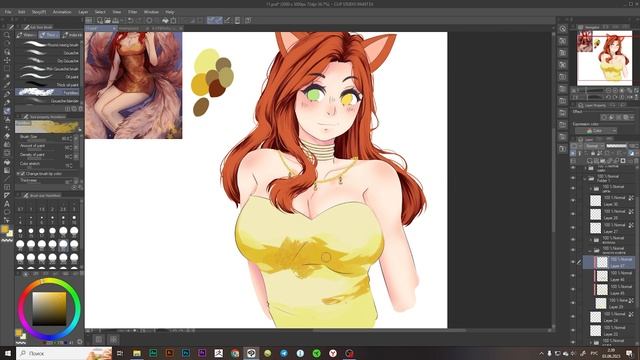
Task: Hide Layer 28 using its eye icon
Action: (x=573, y=214)
